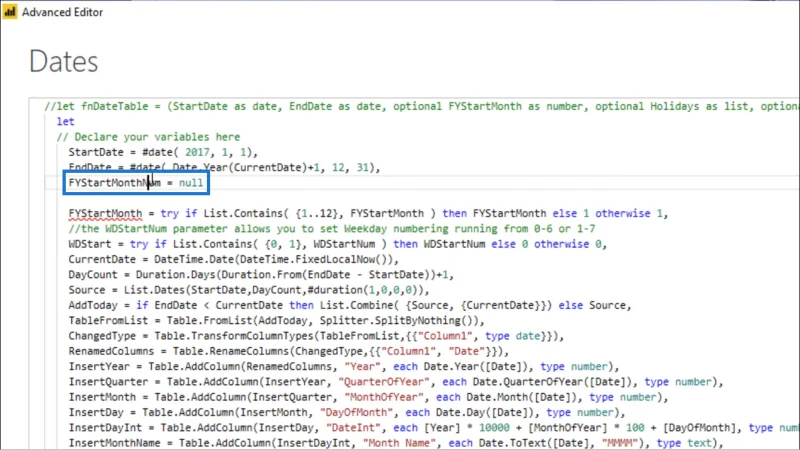Click the Dates query heading
The height and width of the screenshot is (450, 800).
tap(64, 62)
